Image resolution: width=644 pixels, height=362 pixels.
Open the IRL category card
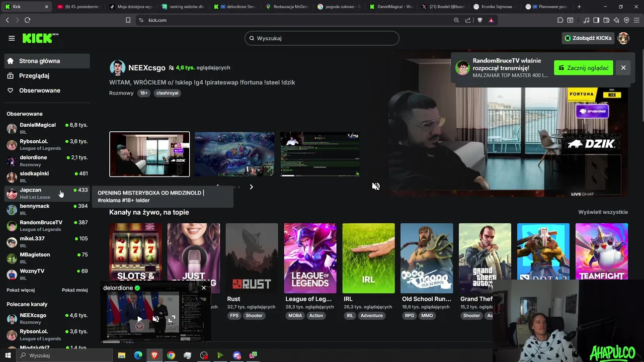point(368,258)
